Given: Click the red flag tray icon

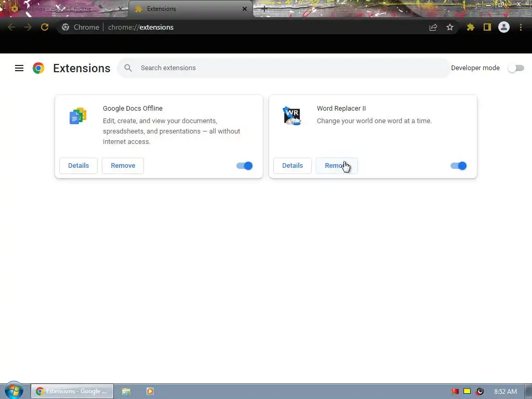Looking at the screenshot, I should [x=455, y=391].
